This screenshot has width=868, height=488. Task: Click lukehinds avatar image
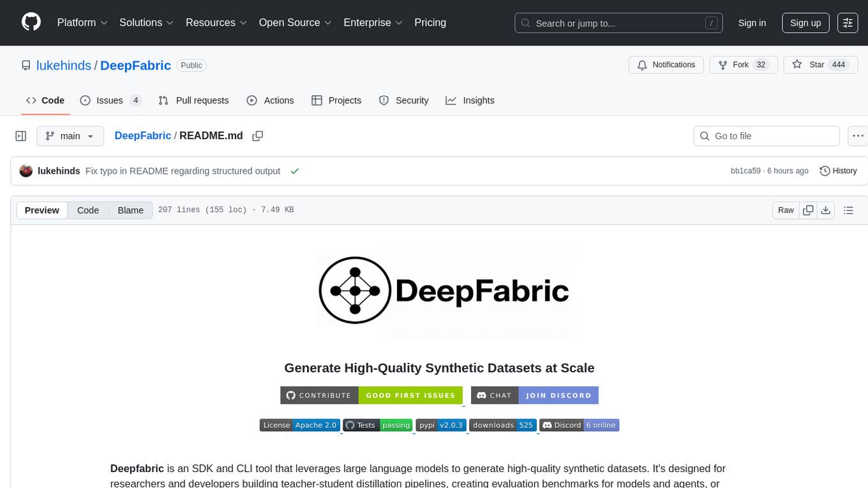26,171
